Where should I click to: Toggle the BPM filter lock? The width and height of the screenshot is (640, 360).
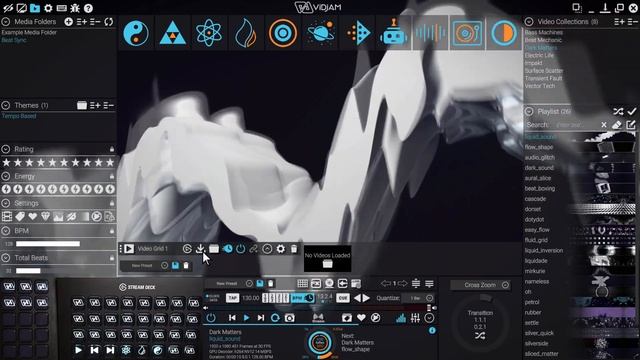[112, 231]
